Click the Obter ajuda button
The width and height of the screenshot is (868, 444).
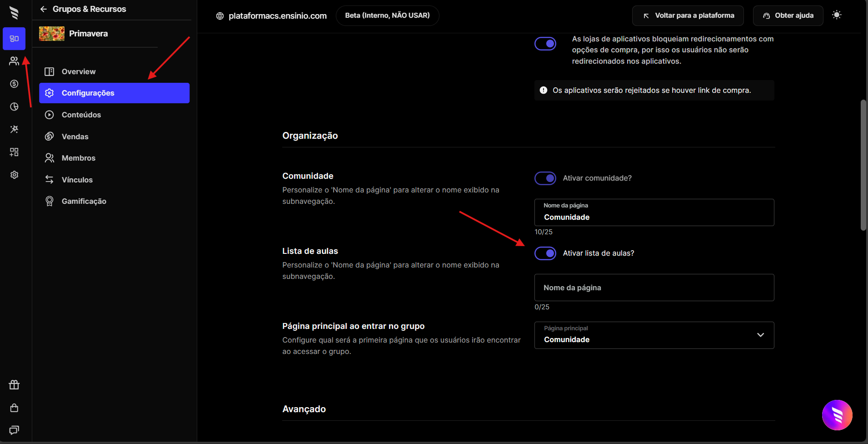point(788,15)
